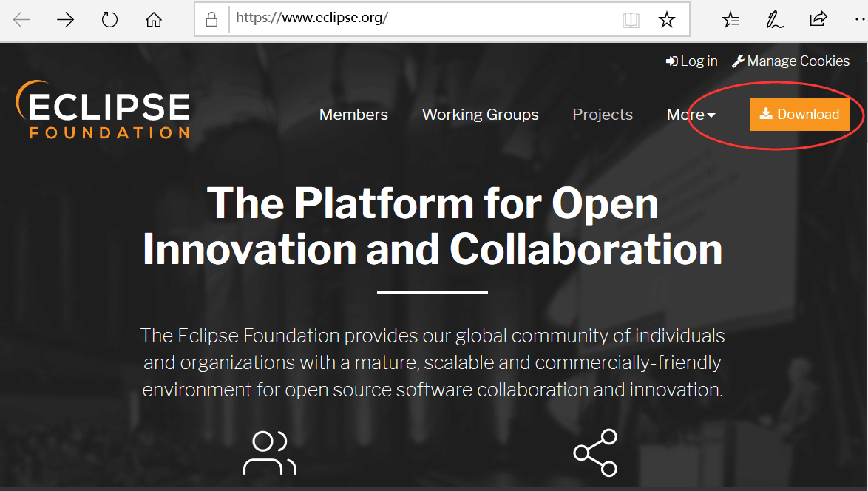
Task: Click the people community icon
Action: [x=270, y=453]
